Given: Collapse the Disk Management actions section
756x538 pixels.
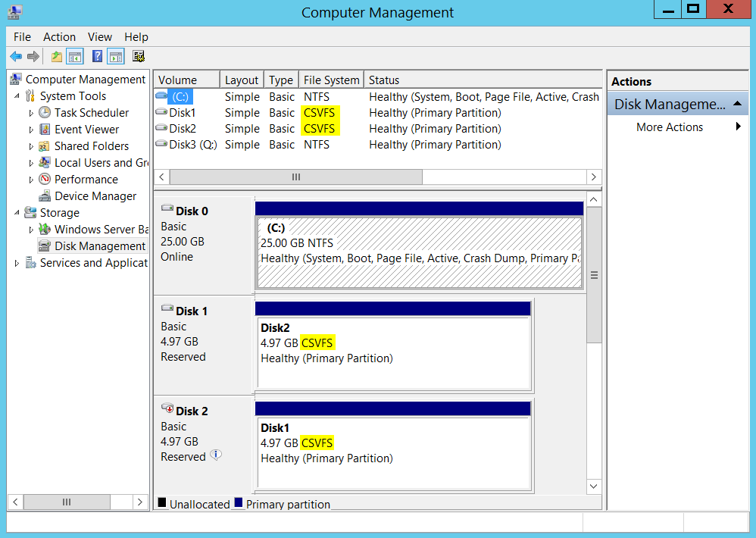Looking at the screenshot, I should click(x=737, y=104).
